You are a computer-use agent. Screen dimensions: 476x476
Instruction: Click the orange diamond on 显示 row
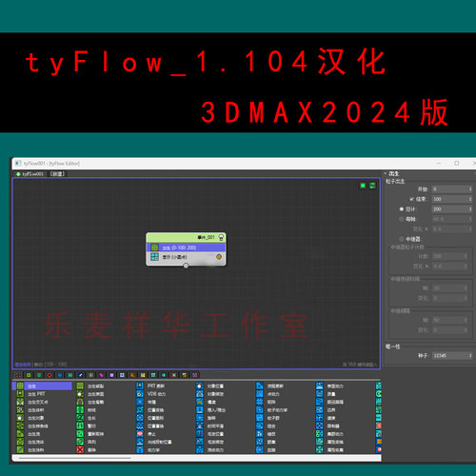click(x=219, y=257)
